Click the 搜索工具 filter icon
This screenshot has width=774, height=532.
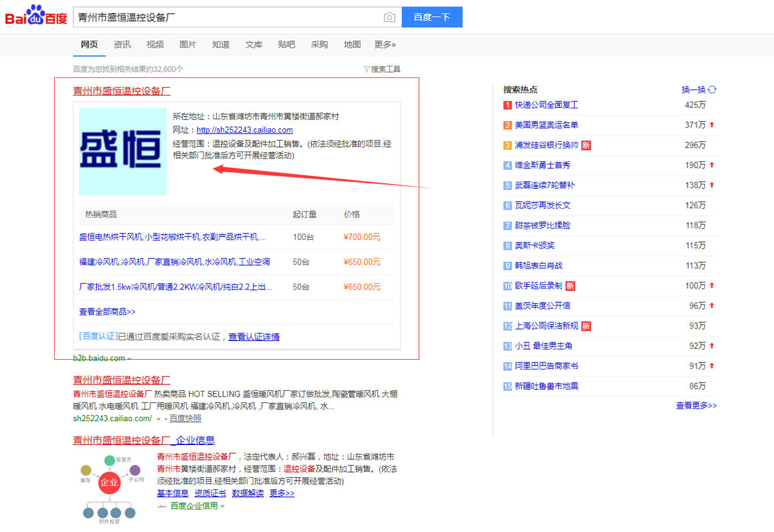[x=366, y=69]
